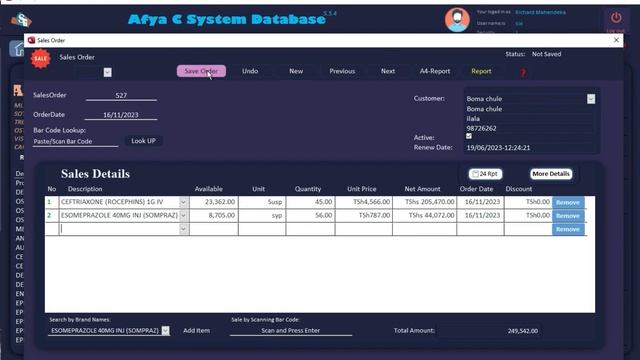
Task: Click the syp unit cell
Action: [x=262, y=216]
